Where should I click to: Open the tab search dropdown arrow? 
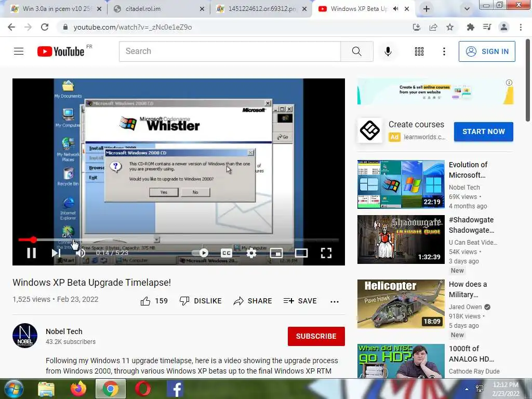[467, 9]
